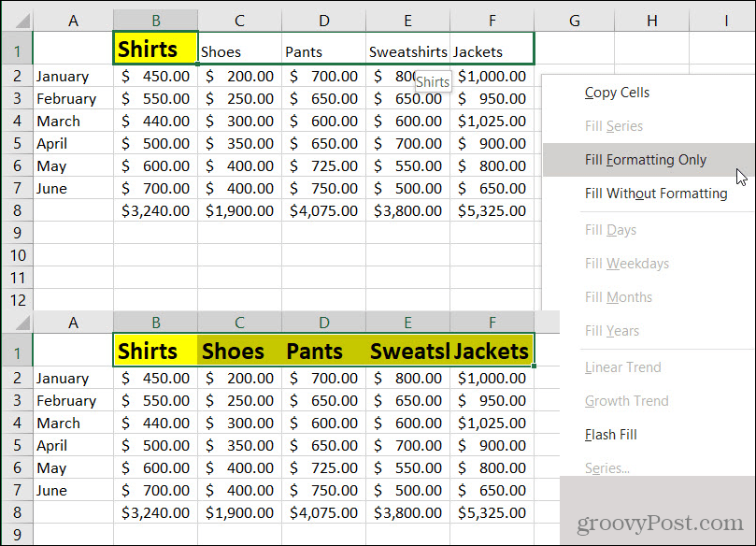Click March cell in bottom sheet
The width and height of the screenshot is (756, 546).
coord(73,423)
